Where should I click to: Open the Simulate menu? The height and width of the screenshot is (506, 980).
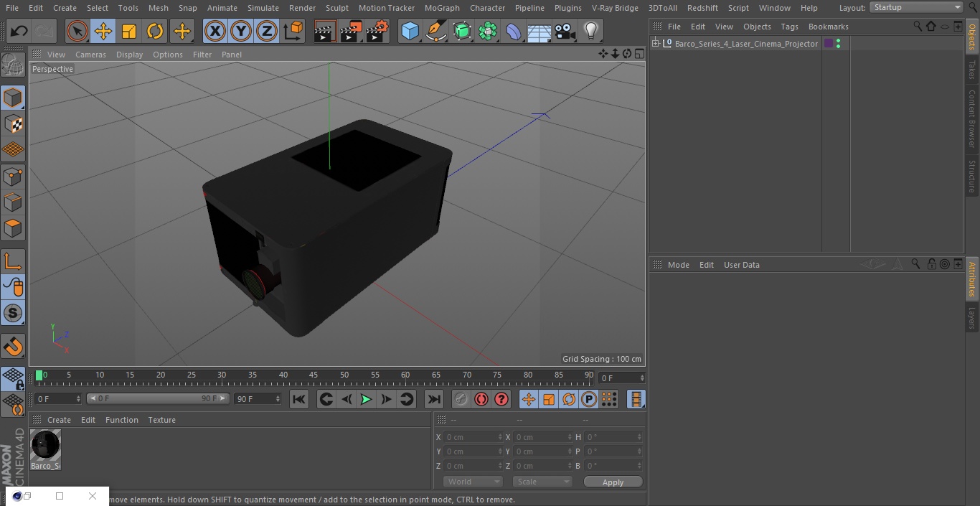click(x=263, y=8)
